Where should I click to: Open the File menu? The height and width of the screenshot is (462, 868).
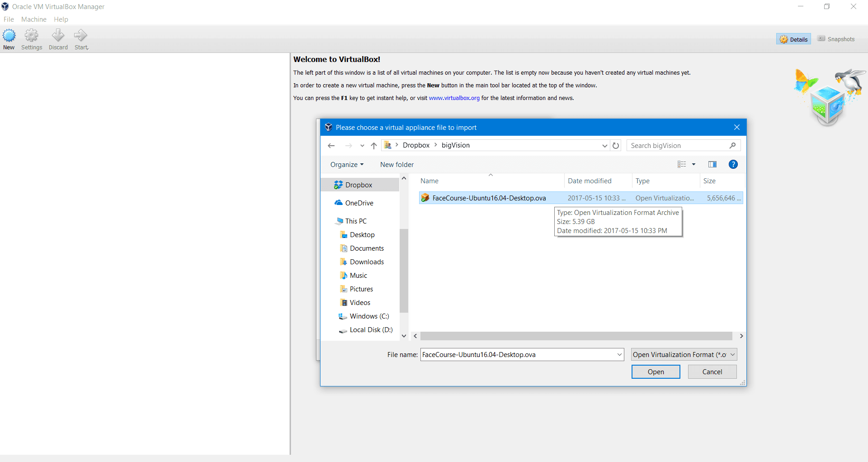[9, 19]
